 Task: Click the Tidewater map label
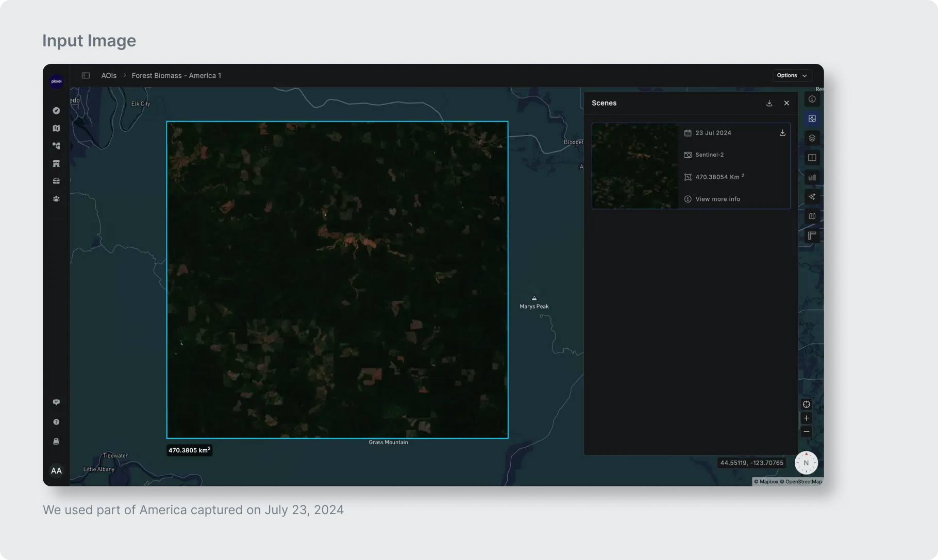point(115,456)
